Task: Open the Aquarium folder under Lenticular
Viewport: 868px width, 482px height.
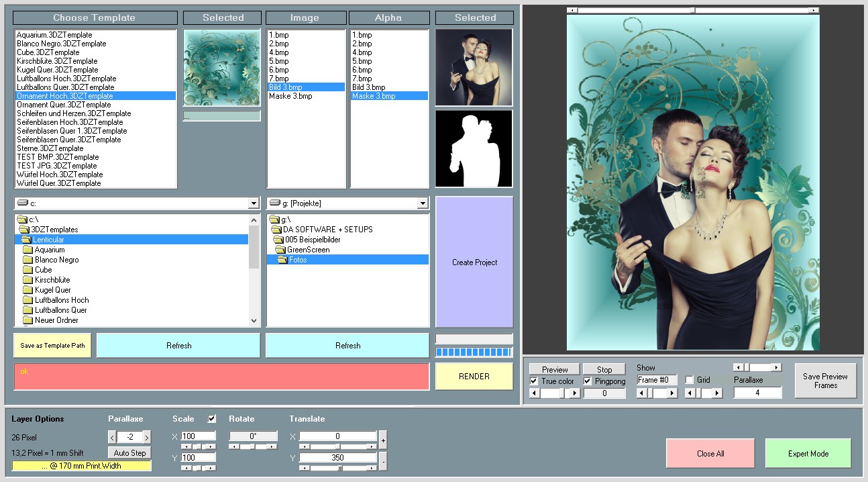Action: click(49, 250)
